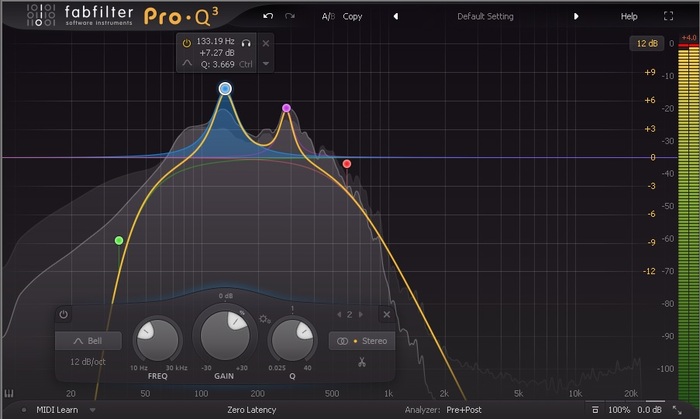
Task: Click the MIDI indicator dot icon
Action: [24, 410]
